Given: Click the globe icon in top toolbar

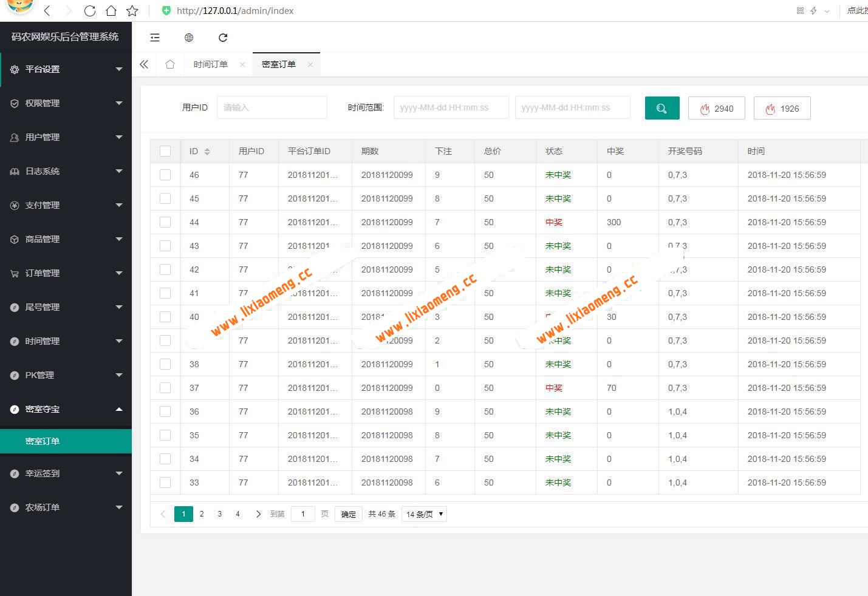Looking at the screenshot, I should point(189,38).
